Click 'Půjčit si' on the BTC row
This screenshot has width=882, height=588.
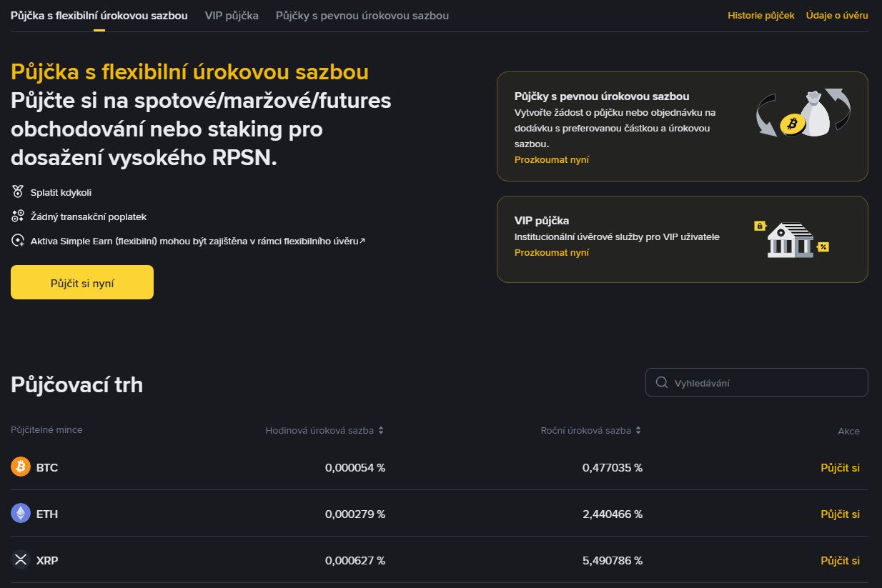click(840, 467)
